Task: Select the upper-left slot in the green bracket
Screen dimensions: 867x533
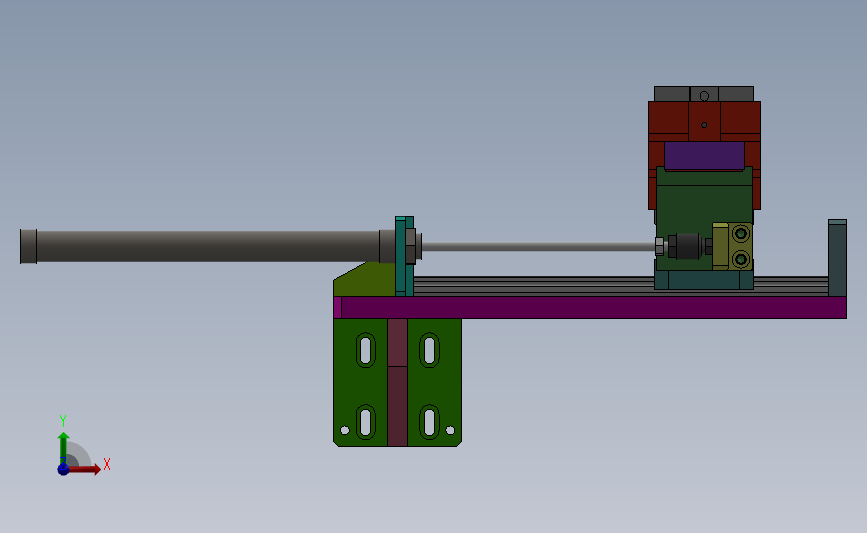Action: (365, 349)
